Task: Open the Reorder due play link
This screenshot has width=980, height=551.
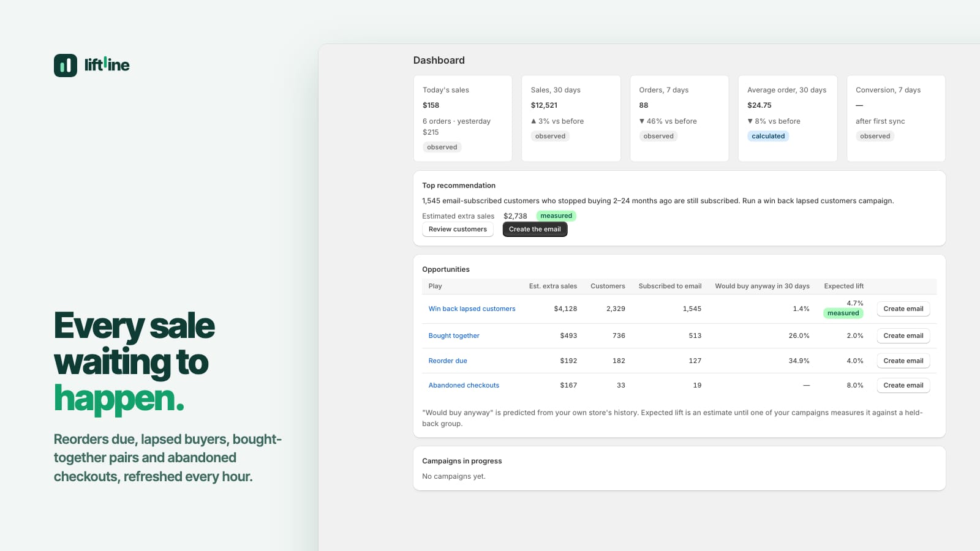Action: point(448,361)
